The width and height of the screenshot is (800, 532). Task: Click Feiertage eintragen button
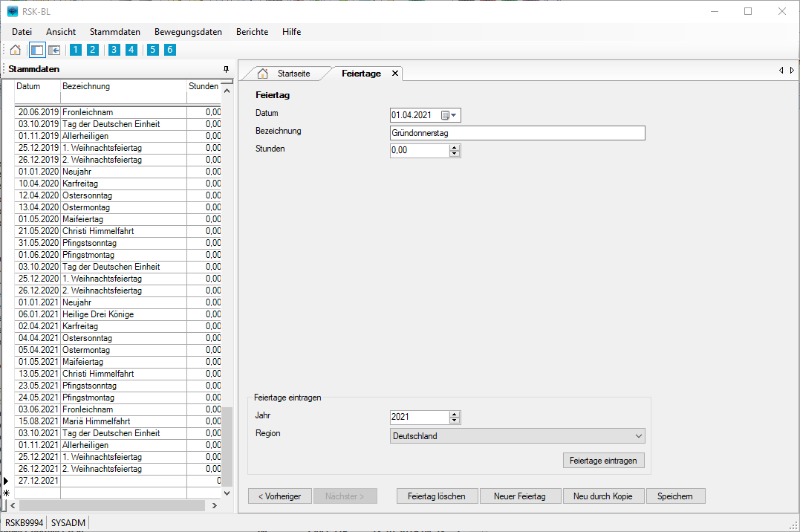tap(604, 461)
